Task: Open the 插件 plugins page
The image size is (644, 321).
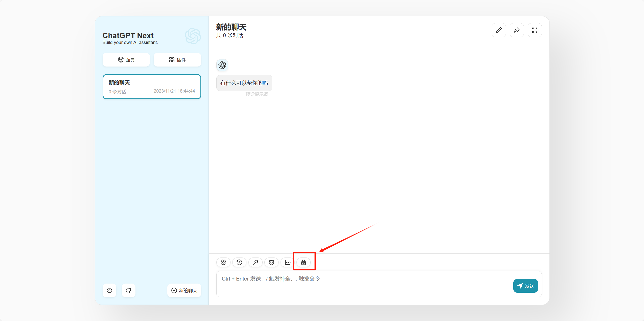Action: click(177, 60)
